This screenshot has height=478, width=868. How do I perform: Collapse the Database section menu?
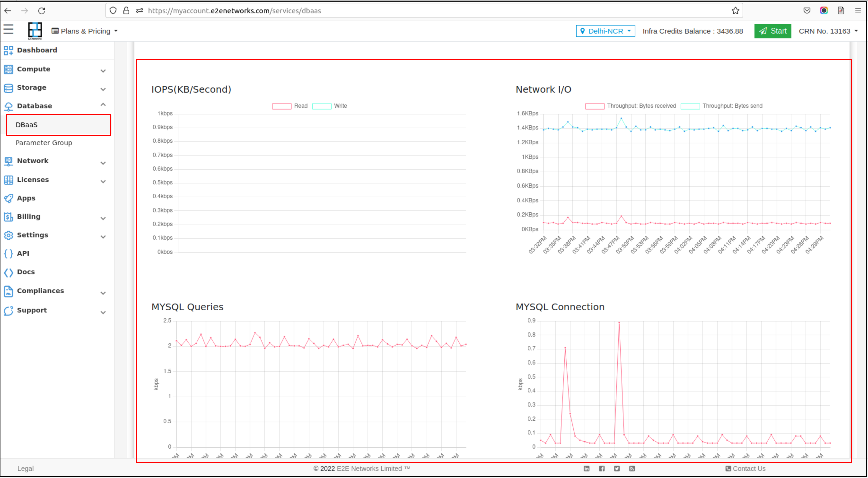click(103, 105)
